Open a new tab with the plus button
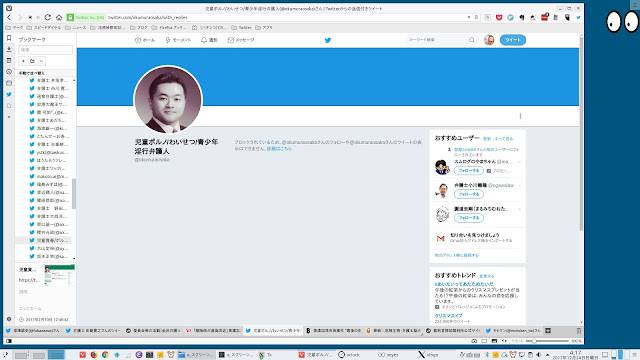640x360 pixels. pyautogui.click(x=548, y=331)
